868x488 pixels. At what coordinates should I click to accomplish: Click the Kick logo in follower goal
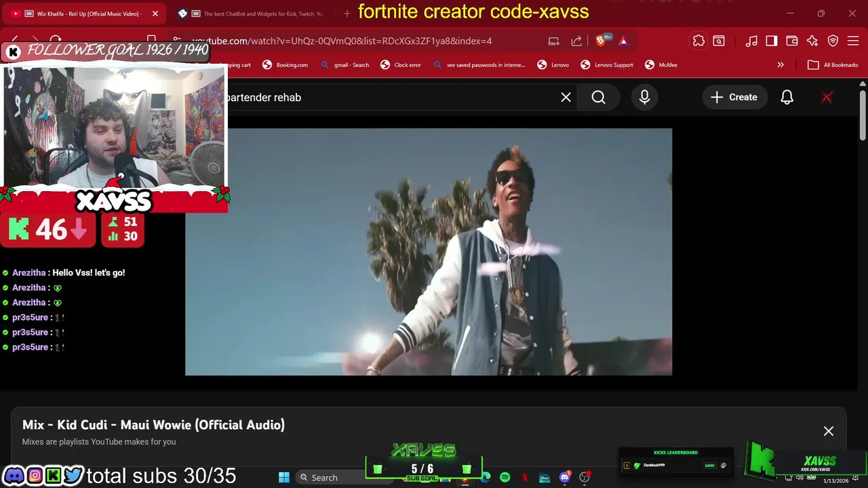[13, 52]
